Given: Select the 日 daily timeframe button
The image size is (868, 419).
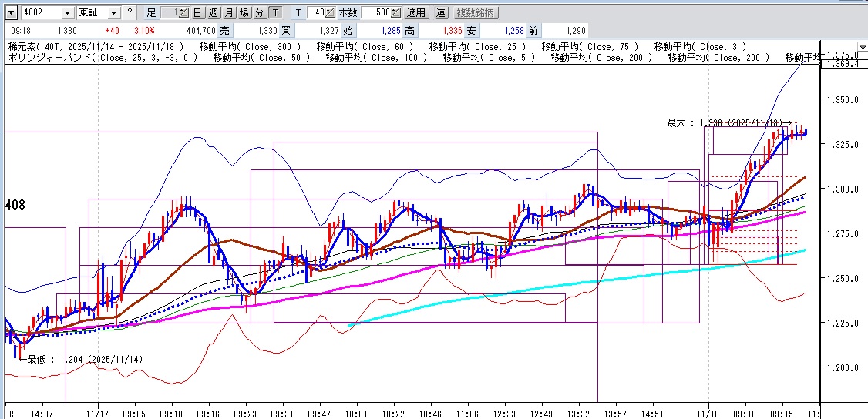Looking at the screenshot, I should (197, 12).
